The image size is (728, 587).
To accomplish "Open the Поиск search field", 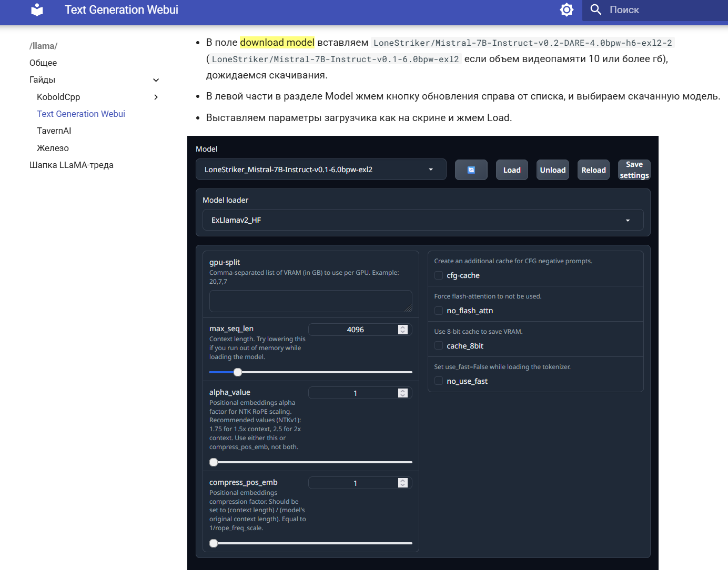I will tap(655, 10).
